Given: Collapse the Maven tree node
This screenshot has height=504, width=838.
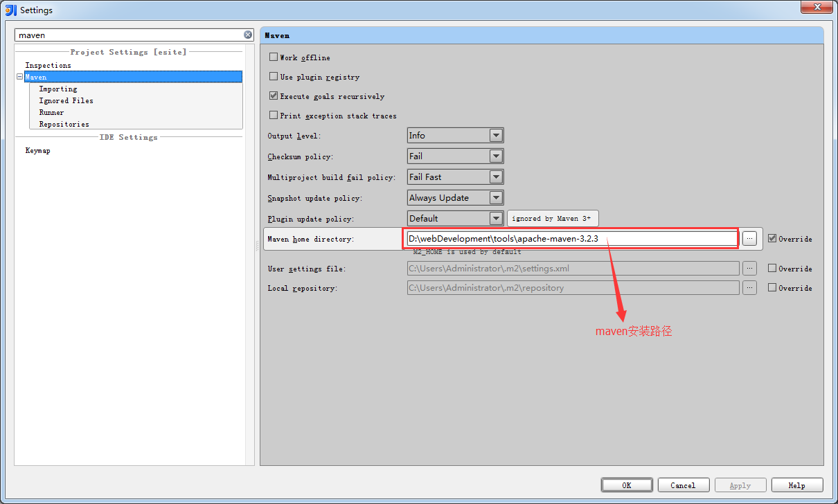Looking at the screenshot, I should [x=19, y=77].
